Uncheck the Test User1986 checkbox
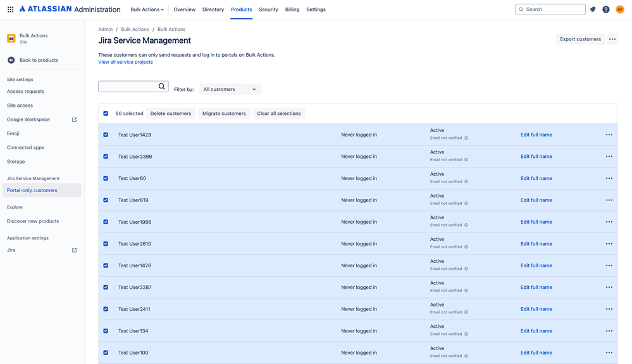Viewport: 632px width, 364px height. [x=106, y=222]
